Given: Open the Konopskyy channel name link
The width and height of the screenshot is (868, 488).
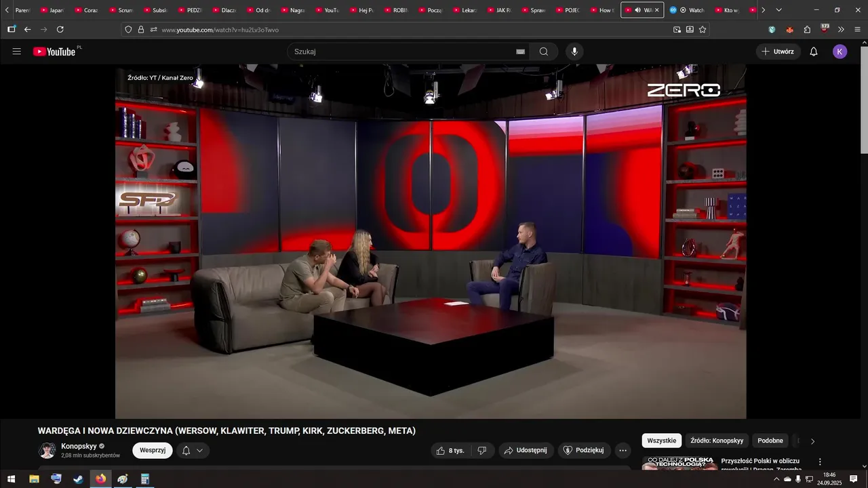Looking at the screenshot, I should tap(79, 446).
